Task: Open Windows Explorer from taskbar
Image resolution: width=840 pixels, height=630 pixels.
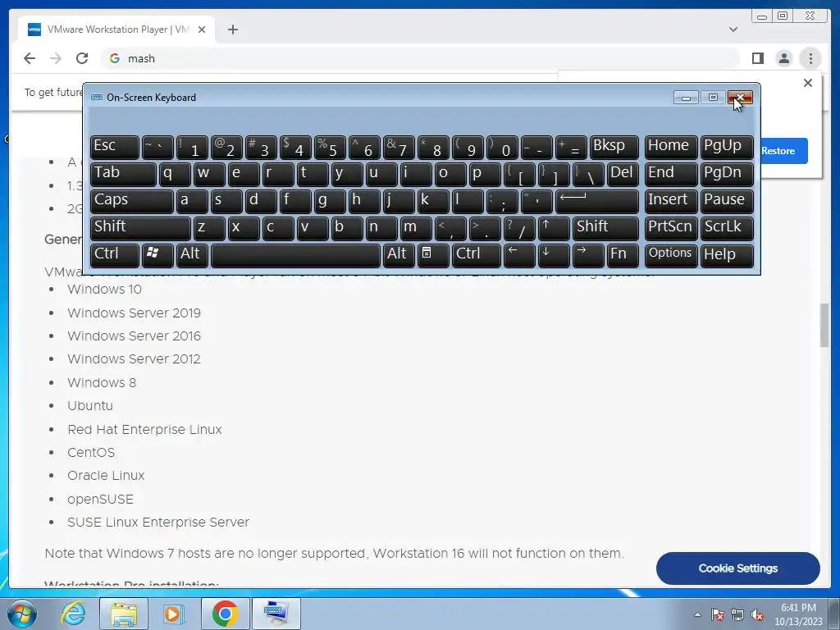Action: (x=124, y=614)
